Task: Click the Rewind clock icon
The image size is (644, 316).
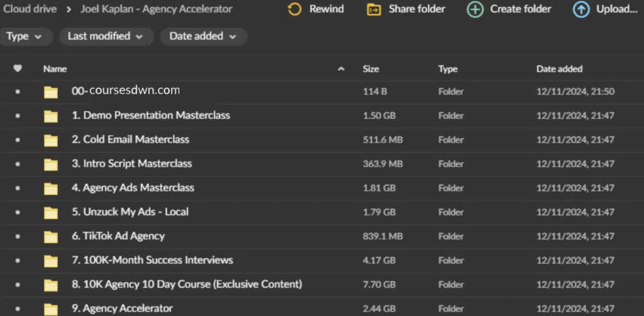Action: click(294, 9)
